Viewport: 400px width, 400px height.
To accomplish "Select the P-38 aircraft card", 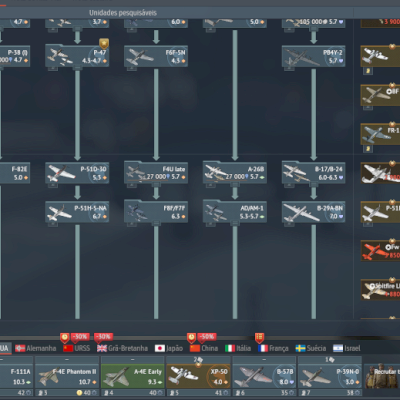I will [x=15, y=56].
